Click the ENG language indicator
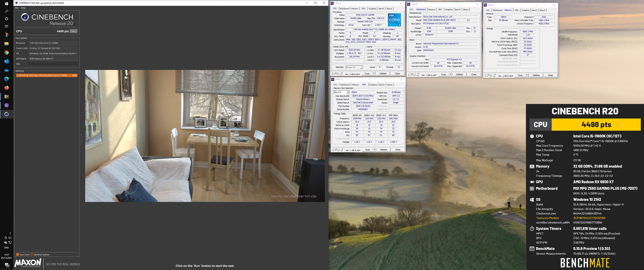 point(7,248)
